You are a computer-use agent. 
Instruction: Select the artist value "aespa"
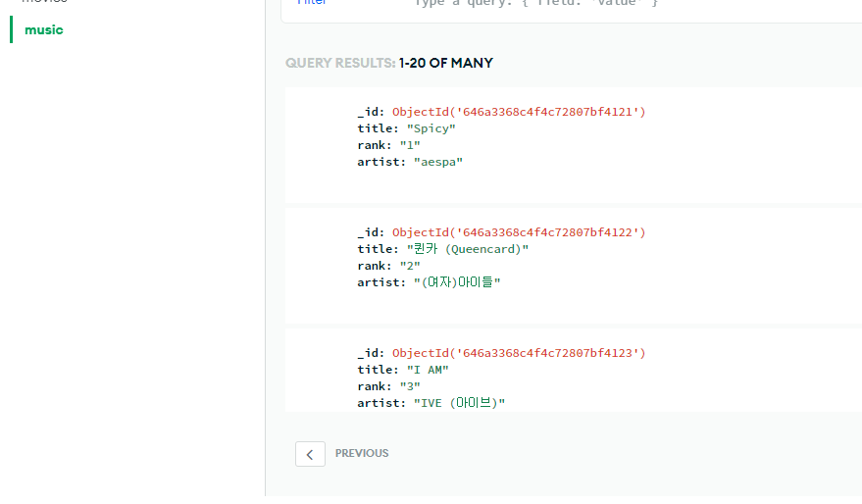coord(438,162)
